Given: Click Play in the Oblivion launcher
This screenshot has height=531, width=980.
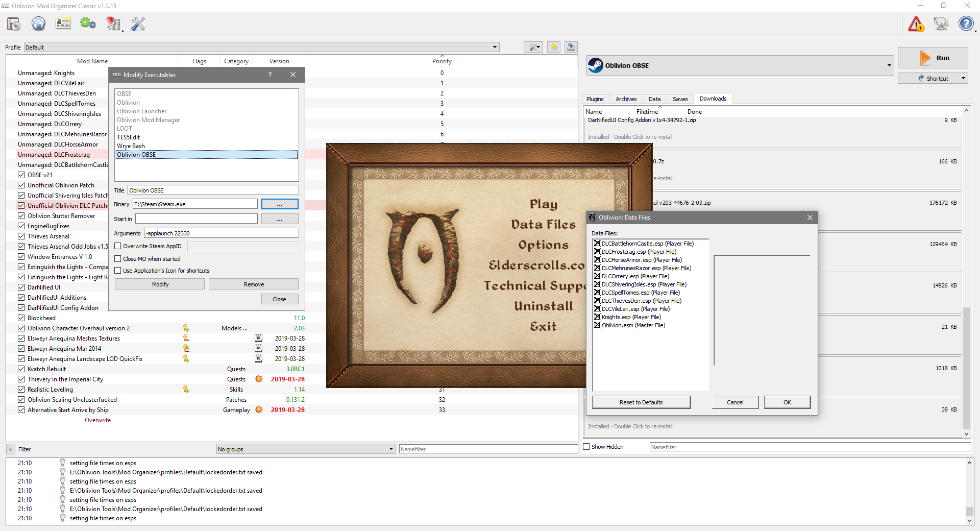Looking at the screenshot, I should click(543, 204).
